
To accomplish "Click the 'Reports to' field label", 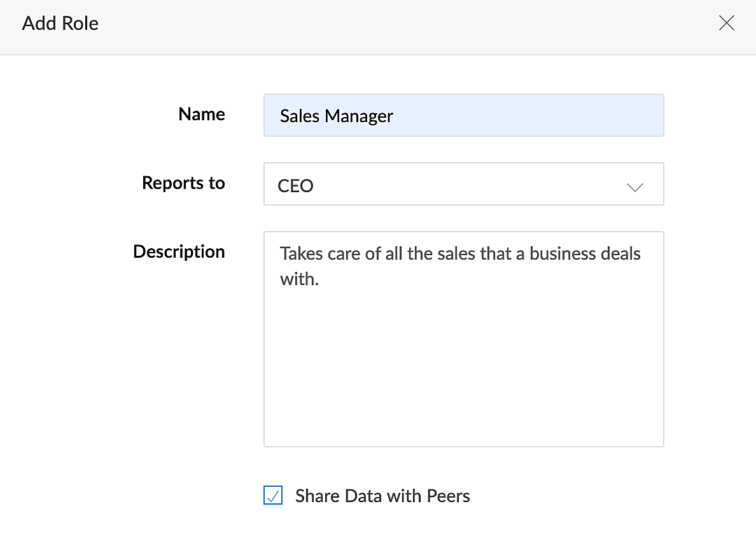I will (x=183, y=183).
